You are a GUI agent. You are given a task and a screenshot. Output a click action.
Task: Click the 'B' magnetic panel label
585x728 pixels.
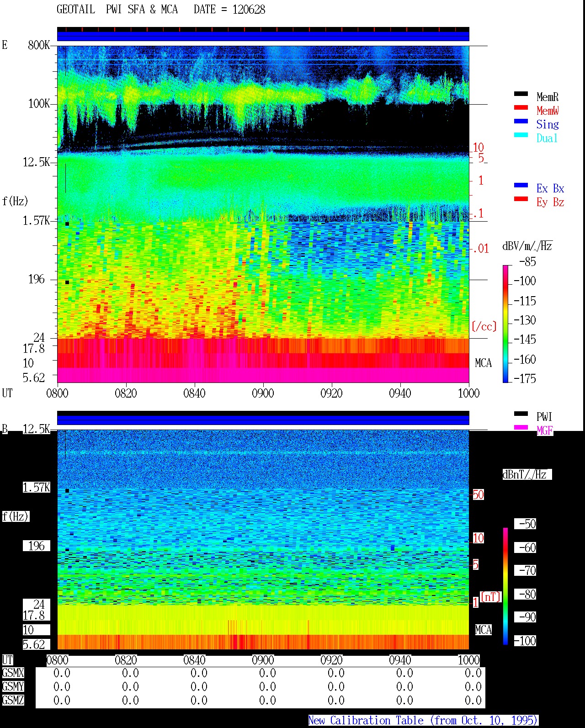pos(5,429)
